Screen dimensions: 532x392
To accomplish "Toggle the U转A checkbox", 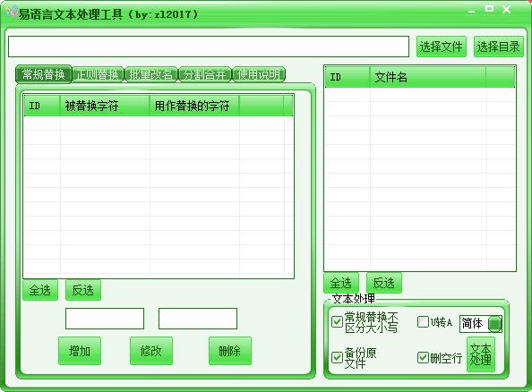I will (423, 321).
